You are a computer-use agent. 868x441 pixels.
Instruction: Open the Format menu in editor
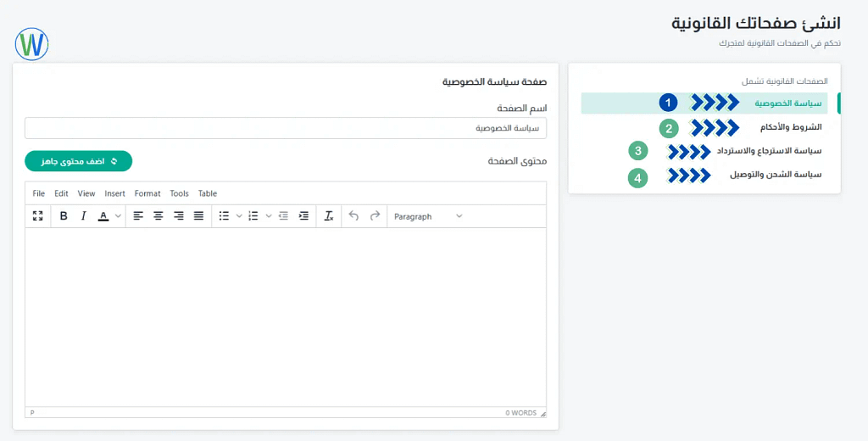147,193
